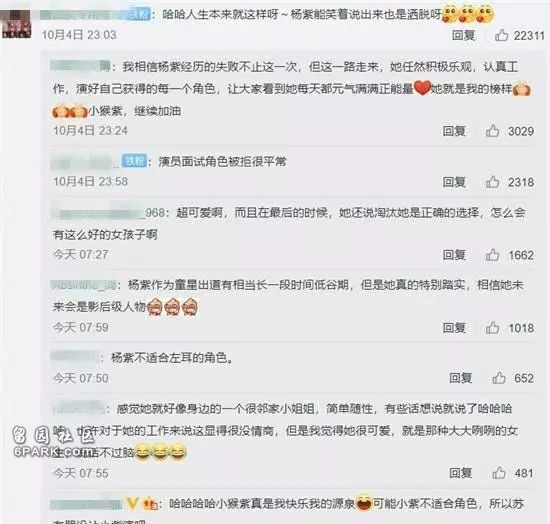Click the gold V verified badge
Image resolution: width=550 pixels, height=524 pixels.
click(x=132, y=503)
